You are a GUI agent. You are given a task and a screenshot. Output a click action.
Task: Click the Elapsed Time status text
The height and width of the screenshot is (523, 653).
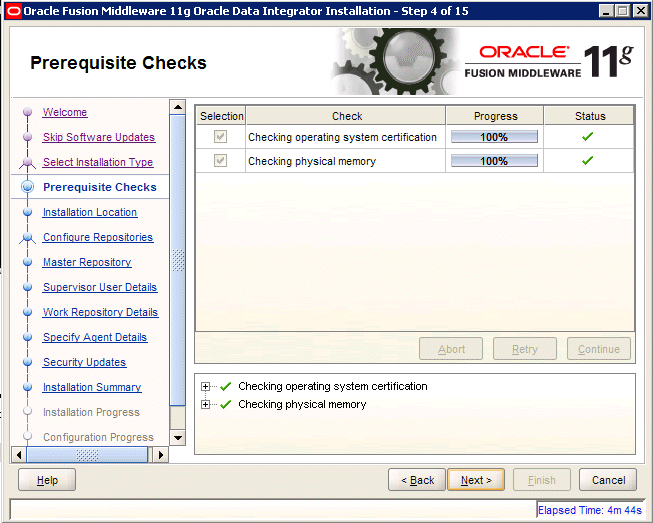coord(590,510)
